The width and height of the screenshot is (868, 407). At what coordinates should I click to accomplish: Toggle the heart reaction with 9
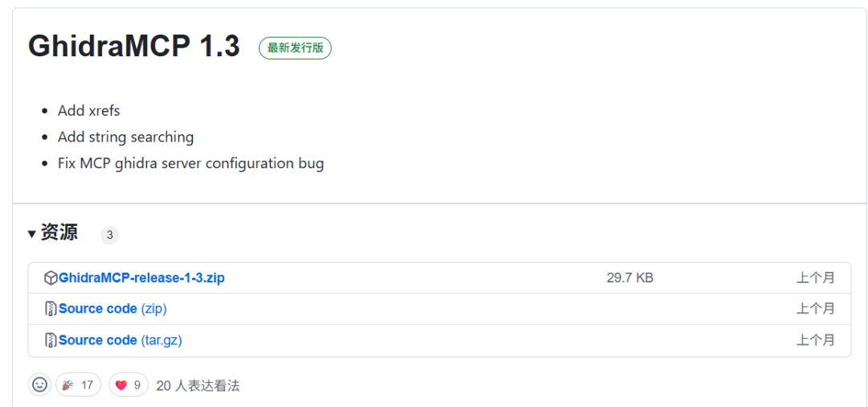129,384
